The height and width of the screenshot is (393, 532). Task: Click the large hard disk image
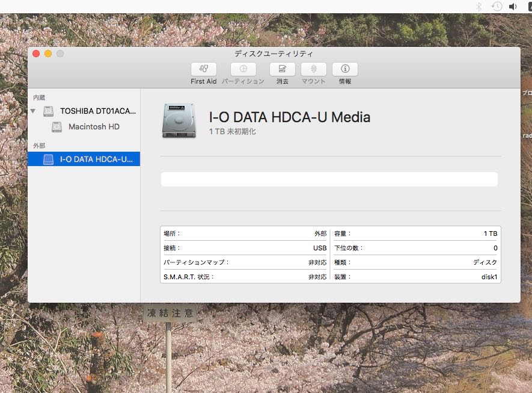pos(179,121)
